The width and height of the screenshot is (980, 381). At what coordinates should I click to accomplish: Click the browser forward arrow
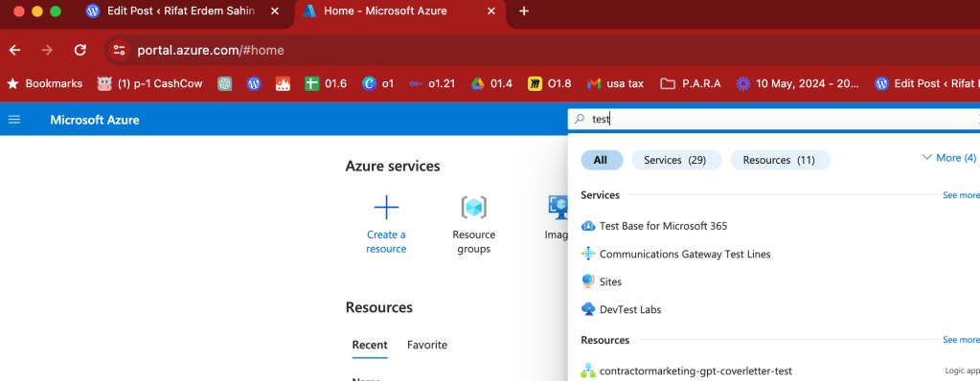click(x=47, y=51)
